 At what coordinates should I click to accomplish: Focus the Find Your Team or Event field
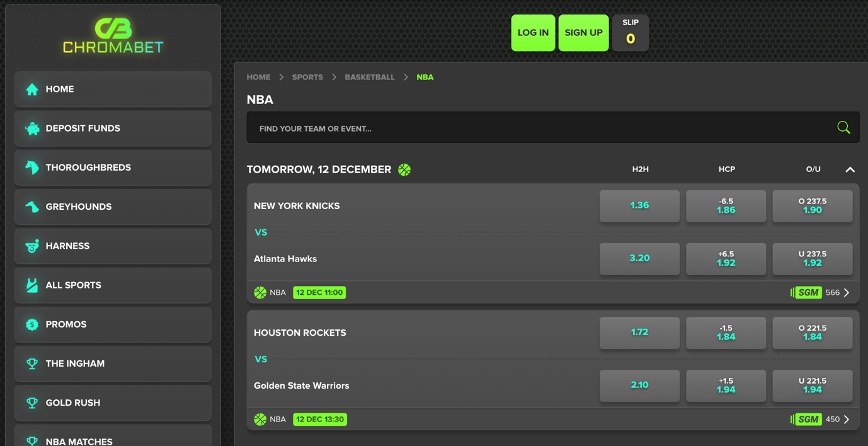tap(553, 128)
